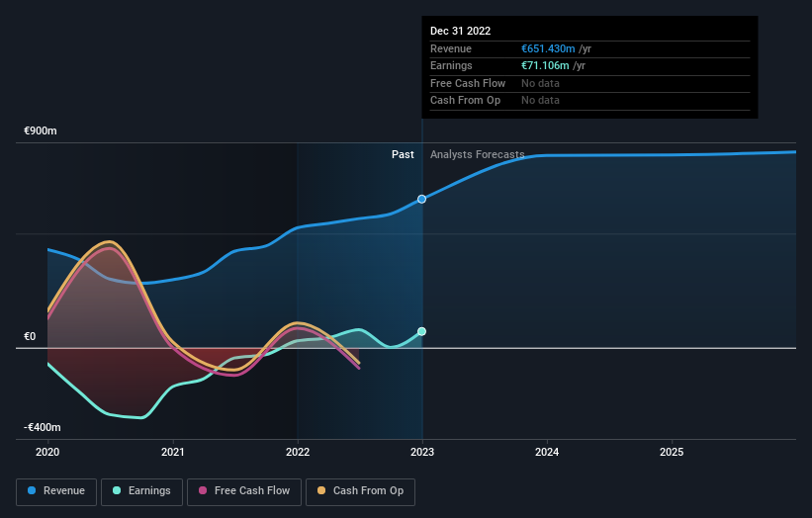Click the Past label on chart

[403, 155]
